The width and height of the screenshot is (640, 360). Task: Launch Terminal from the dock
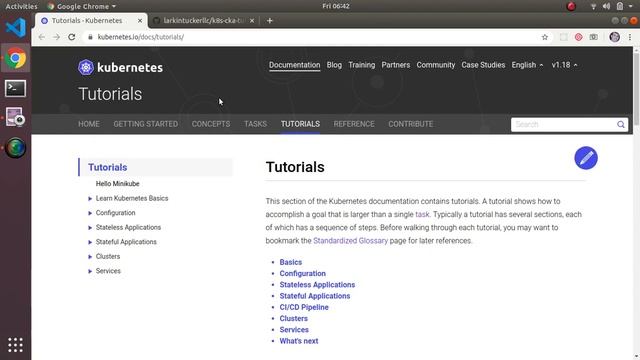pos(16,88)
